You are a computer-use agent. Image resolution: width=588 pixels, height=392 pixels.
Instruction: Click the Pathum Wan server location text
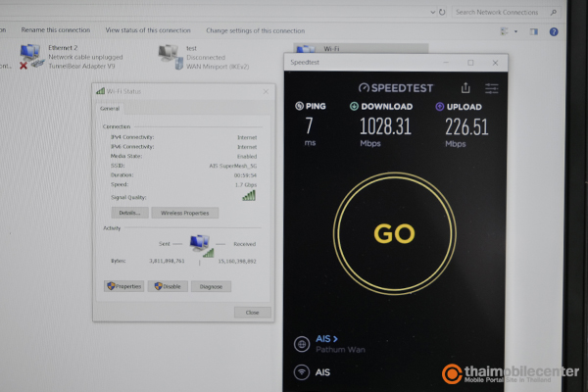coord(340,350)
